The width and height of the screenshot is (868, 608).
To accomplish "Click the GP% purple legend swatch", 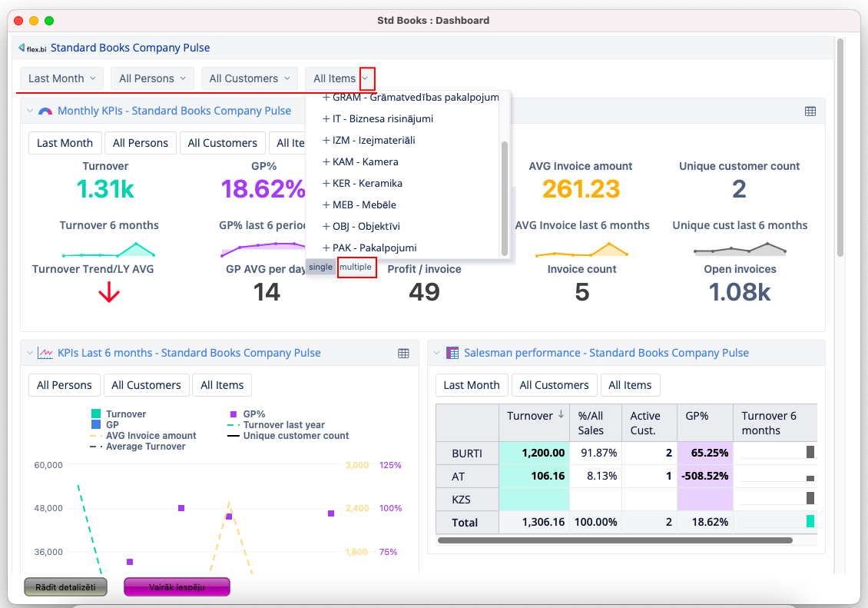I will pos(233,414).
